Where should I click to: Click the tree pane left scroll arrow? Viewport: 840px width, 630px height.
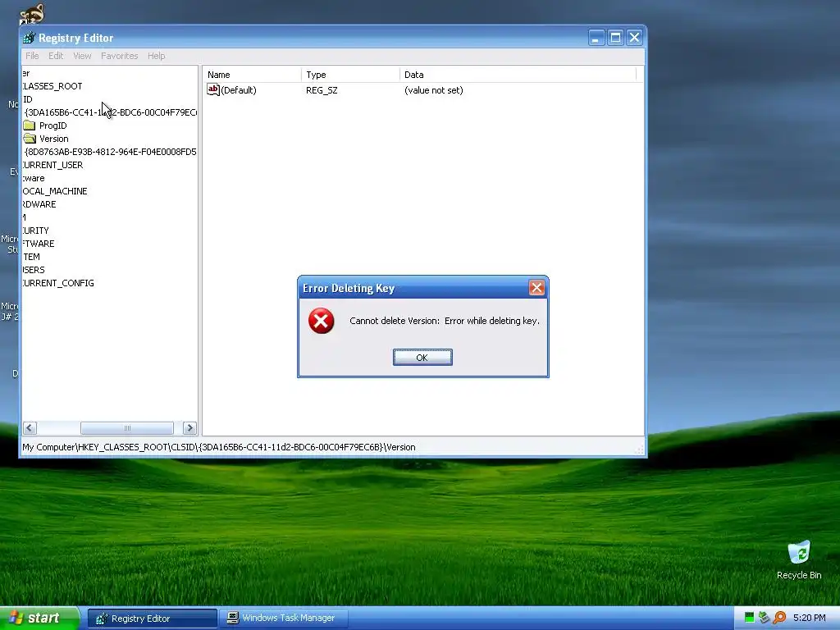click(30, 428)
